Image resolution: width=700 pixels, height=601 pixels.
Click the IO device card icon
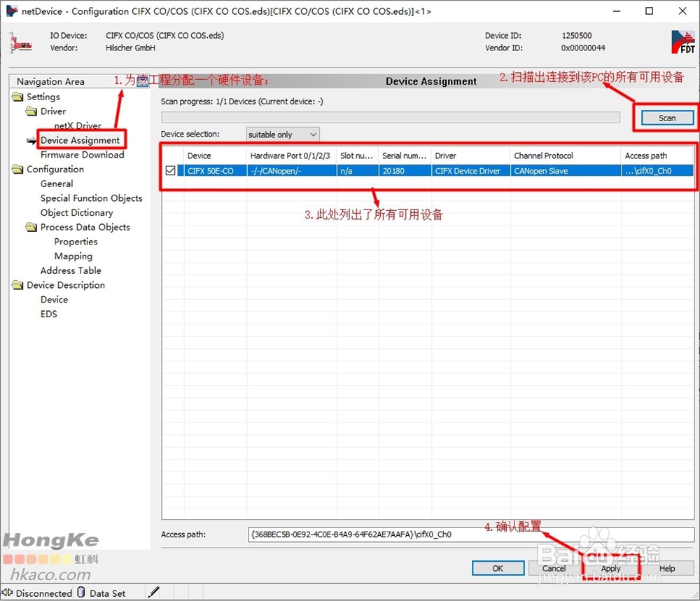(20, 43)
